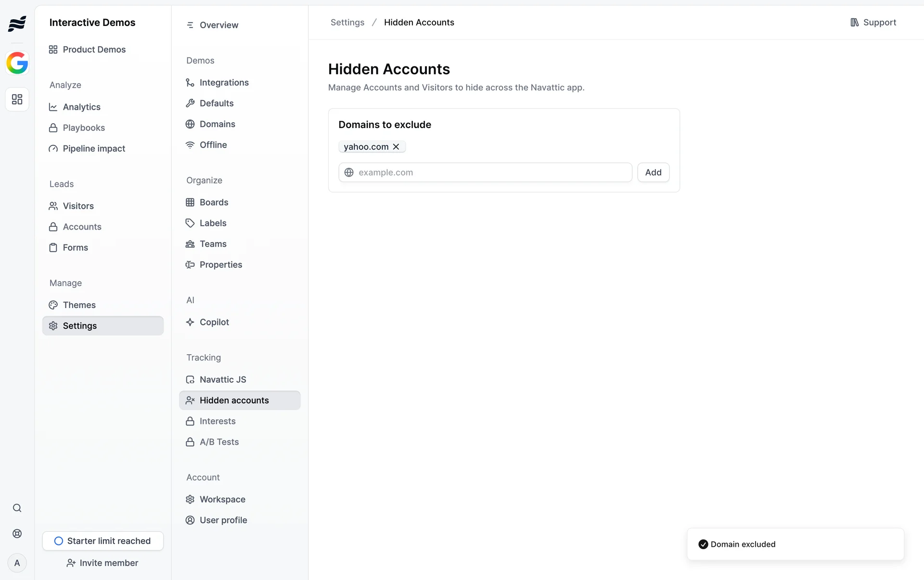The height and width of the screenshot is (580, 924).
Task: Click Invite member link
Action: 103,563
